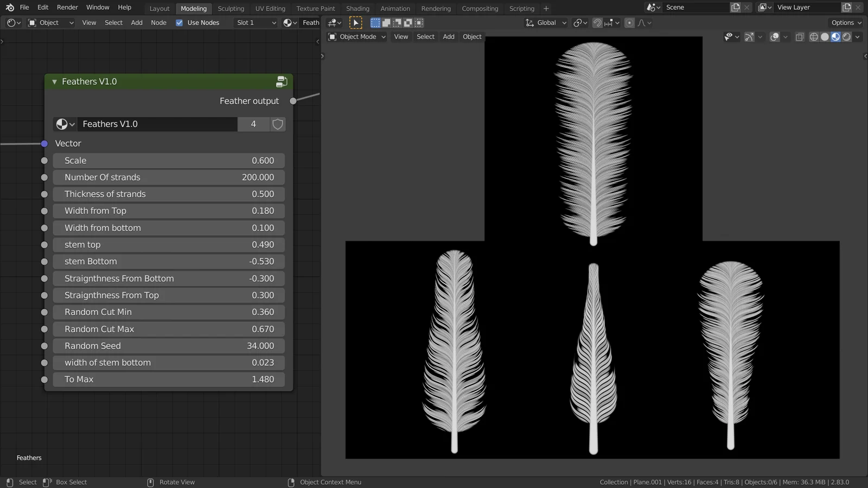Click the fake user shield icon
868x488 pixels.
coord(278,124)
